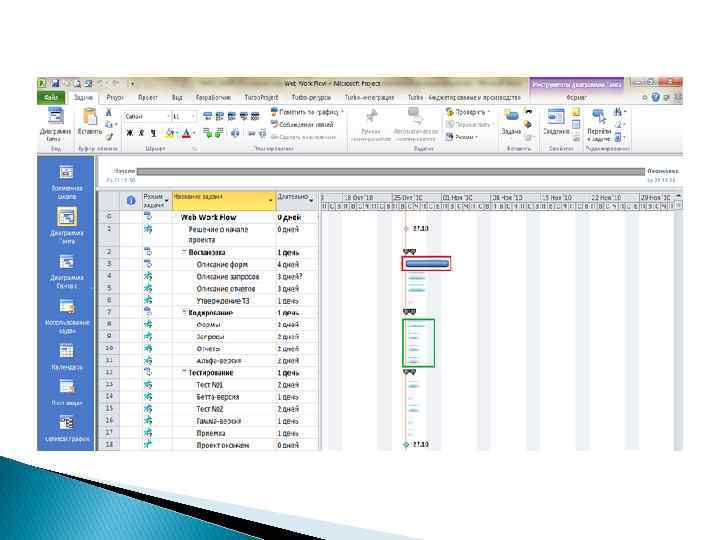Click the Save icon in the quick access toolbar
The image size is (720, 540).
(x=56, y=84)
